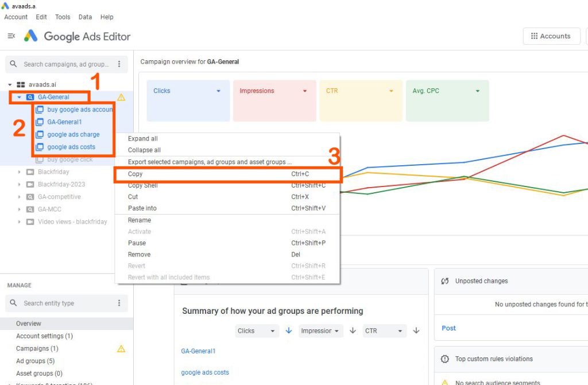Open GA-General1 link in the summary list
Viewport: 588px width, 385px height.
[198, 351]
